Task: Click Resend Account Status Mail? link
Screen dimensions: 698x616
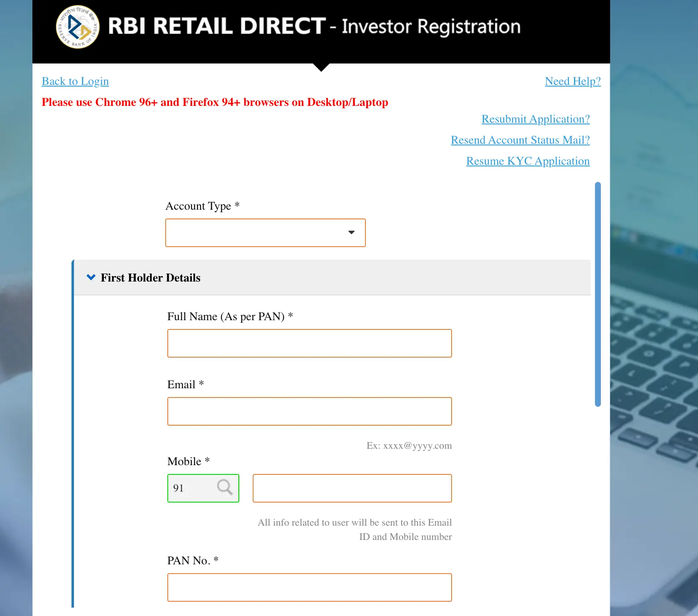Action: tap(520, 140)
